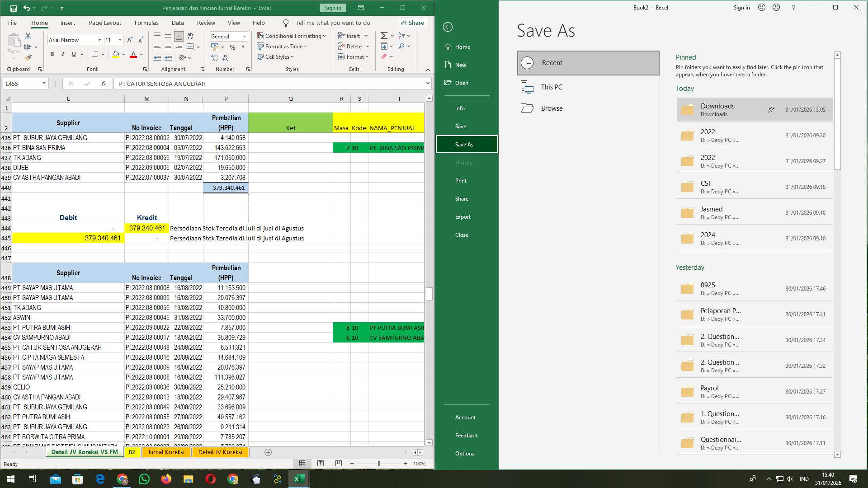
Task: Collapse the ribbon with the chevron
Action: pyautogui.click(x=428, y=70)
